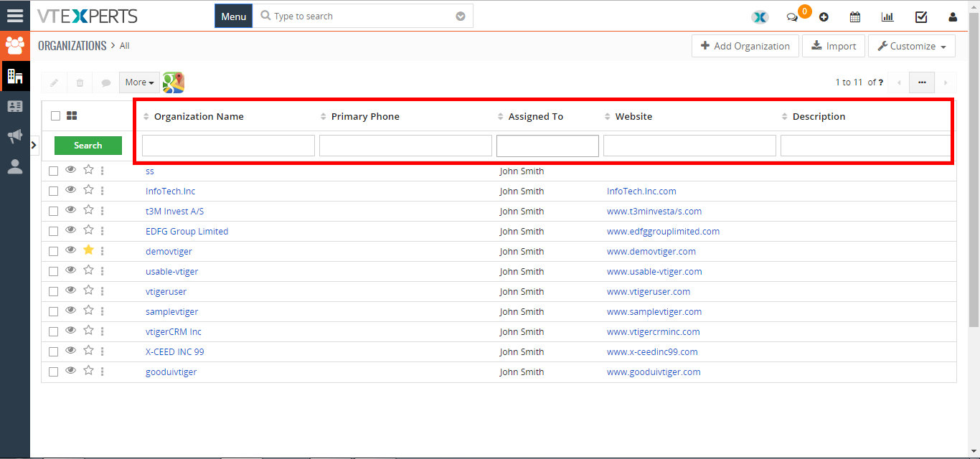Open the hamburger menu at top left
980x459 pixels.
click(x=15, y=16)
